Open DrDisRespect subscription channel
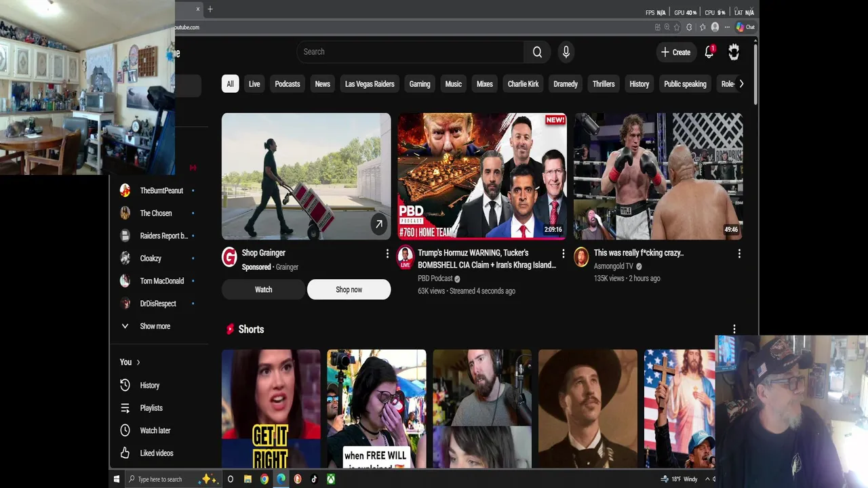This screenshot has height=488, width=868. click(157, 304)
